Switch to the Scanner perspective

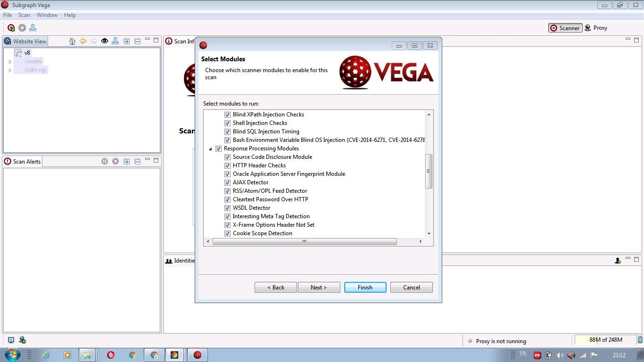[565, 28]
